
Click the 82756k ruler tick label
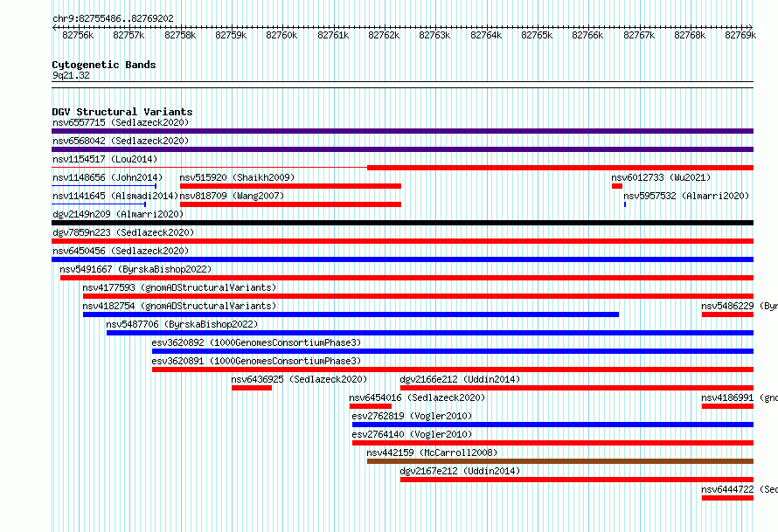pos(78,35)
